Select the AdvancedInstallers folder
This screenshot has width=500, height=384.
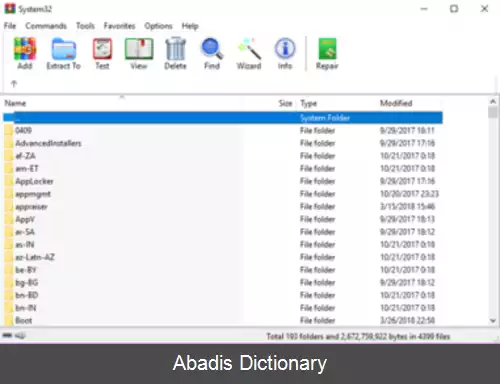point(48,143)
